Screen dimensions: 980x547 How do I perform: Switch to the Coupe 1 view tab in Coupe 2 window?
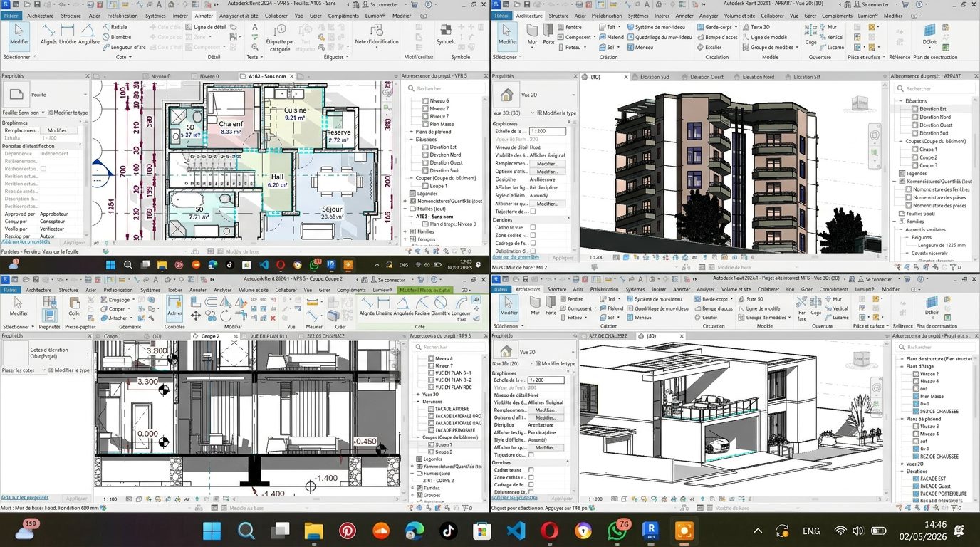click(x=113, y=336)
